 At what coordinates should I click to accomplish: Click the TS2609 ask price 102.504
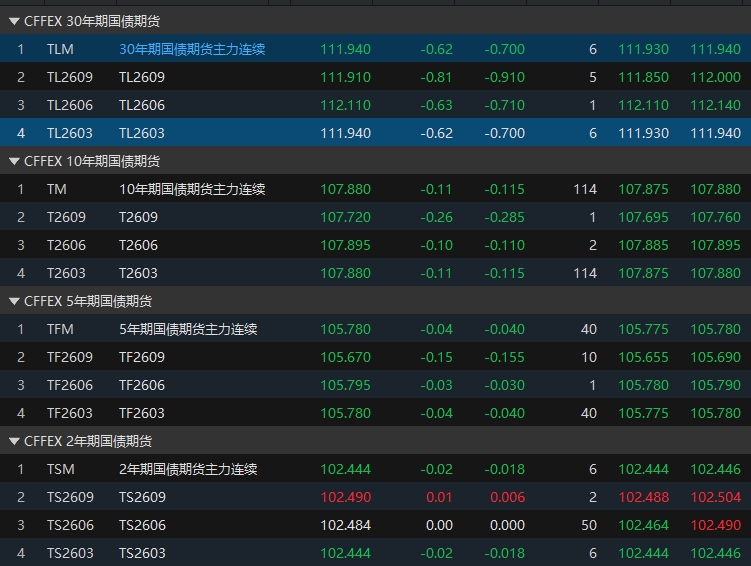pos(716,497)
